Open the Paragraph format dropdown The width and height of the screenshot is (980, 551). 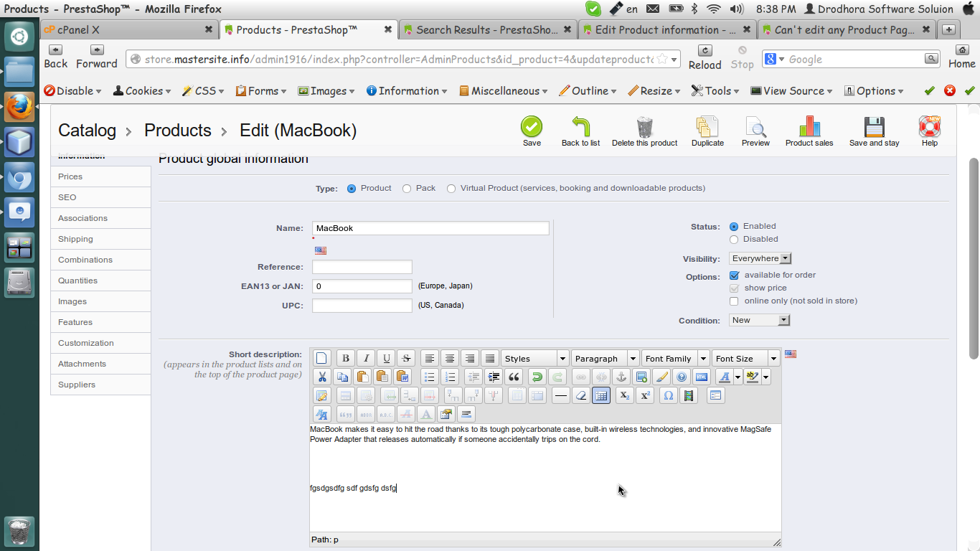(605, 358)
